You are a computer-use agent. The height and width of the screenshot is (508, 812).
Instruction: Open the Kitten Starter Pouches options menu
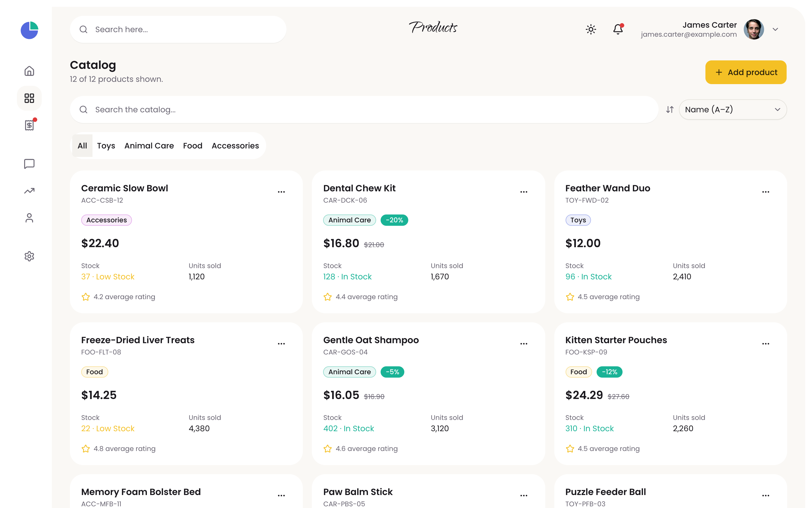pos(765,344)
